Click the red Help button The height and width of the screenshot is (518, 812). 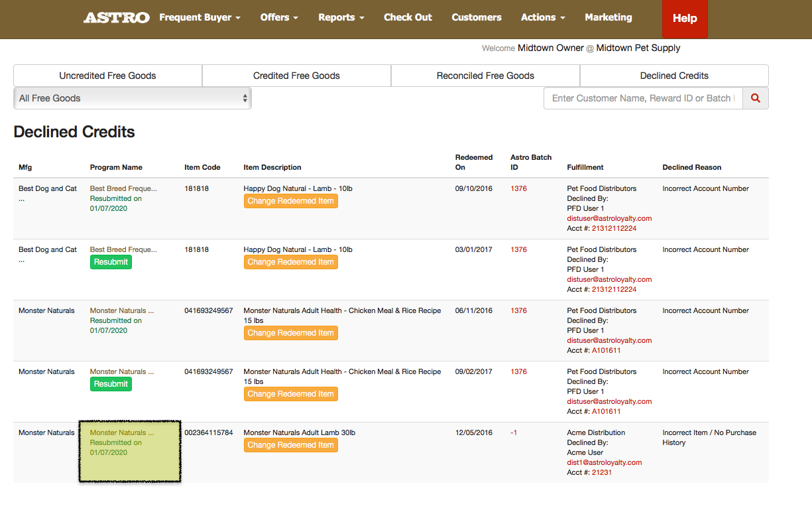pyautogui.click(x=685, y=19)
